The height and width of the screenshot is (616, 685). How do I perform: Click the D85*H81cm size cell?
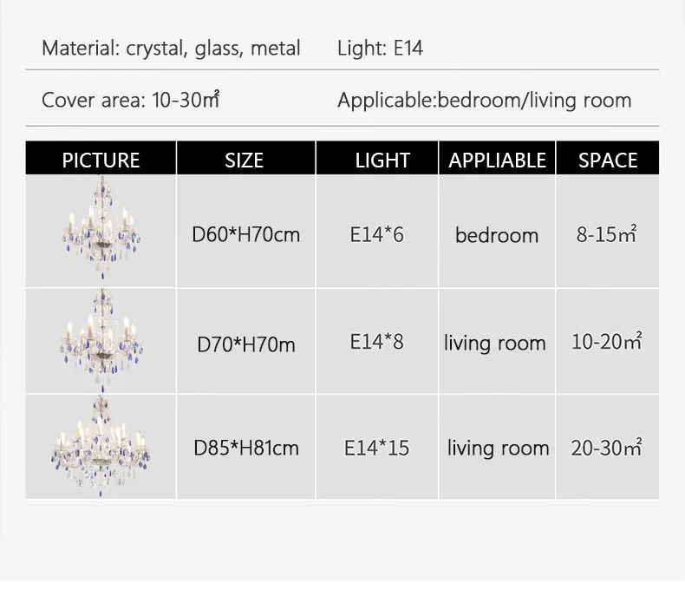246,447
